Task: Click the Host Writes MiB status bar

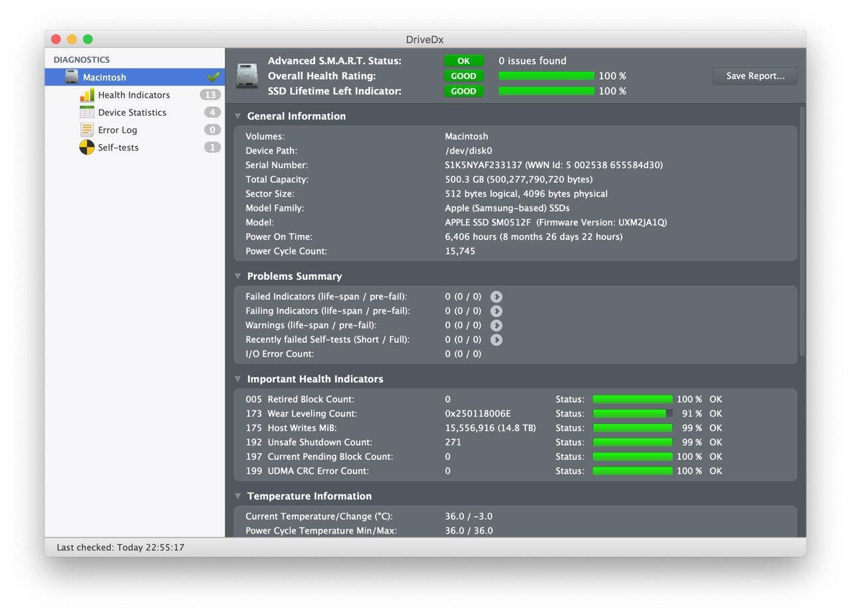Action: pyautogui.click(x=633, y=428)
